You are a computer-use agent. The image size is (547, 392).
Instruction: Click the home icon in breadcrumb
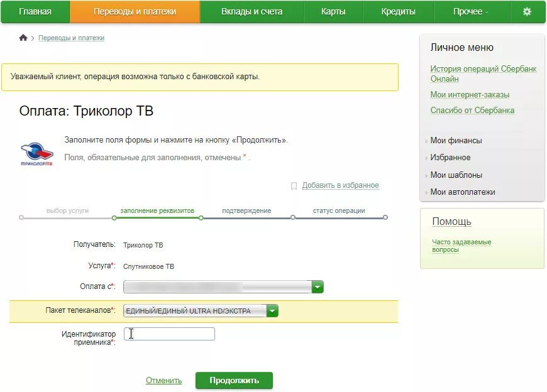23,38
